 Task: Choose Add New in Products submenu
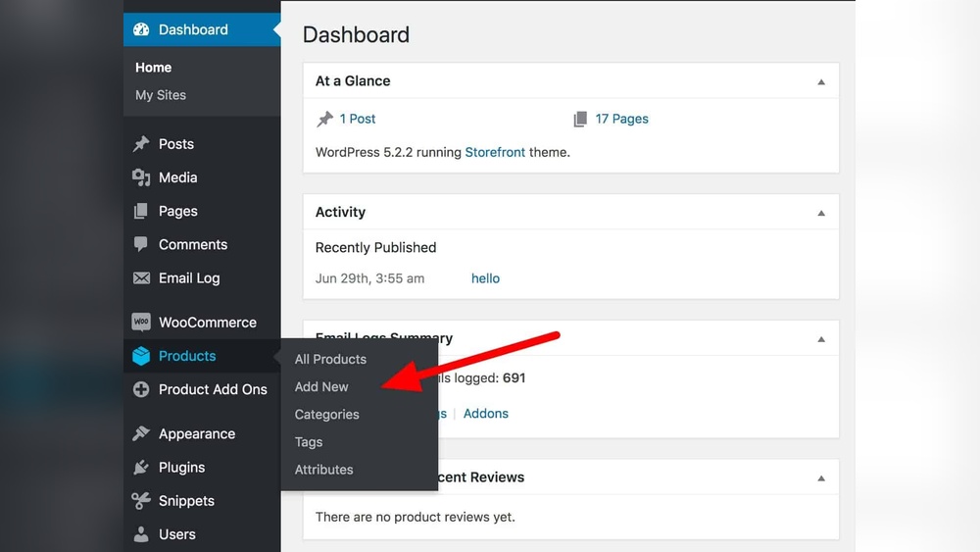point(321,386)
